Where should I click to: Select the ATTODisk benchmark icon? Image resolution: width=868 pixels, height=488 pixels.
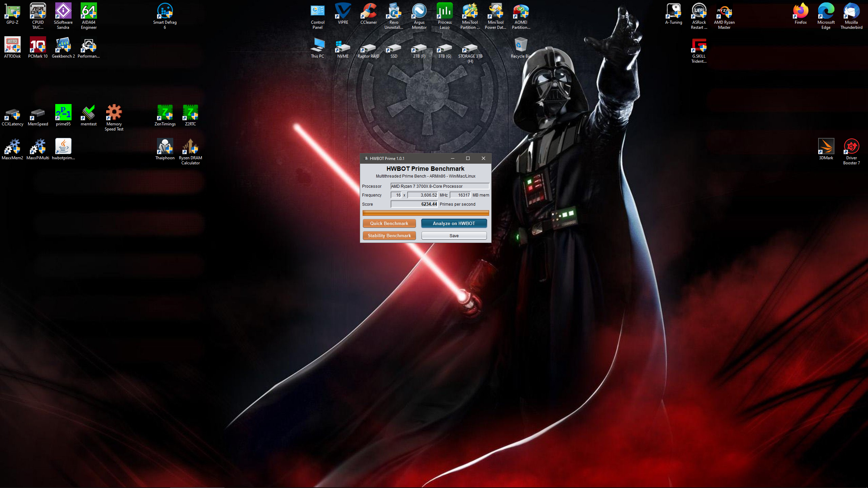coord(13,47)
